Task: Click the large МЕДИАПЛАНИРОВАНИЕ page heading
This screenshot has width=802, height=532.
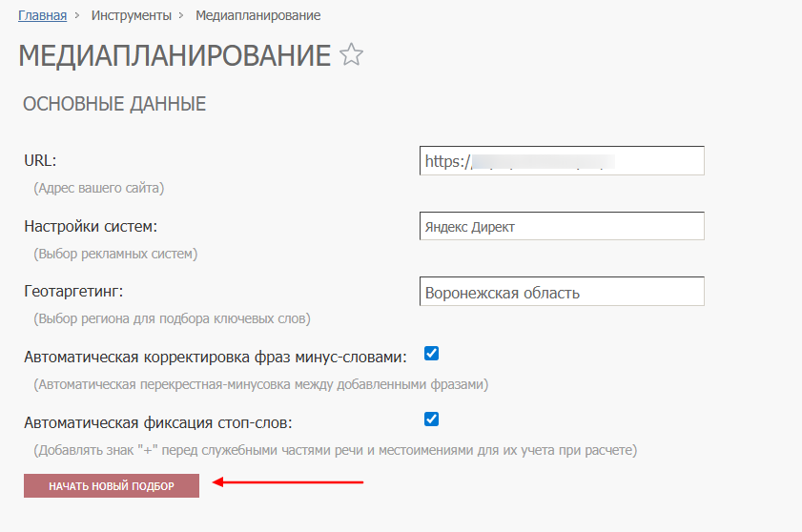Action: click(x=175, y=56)
